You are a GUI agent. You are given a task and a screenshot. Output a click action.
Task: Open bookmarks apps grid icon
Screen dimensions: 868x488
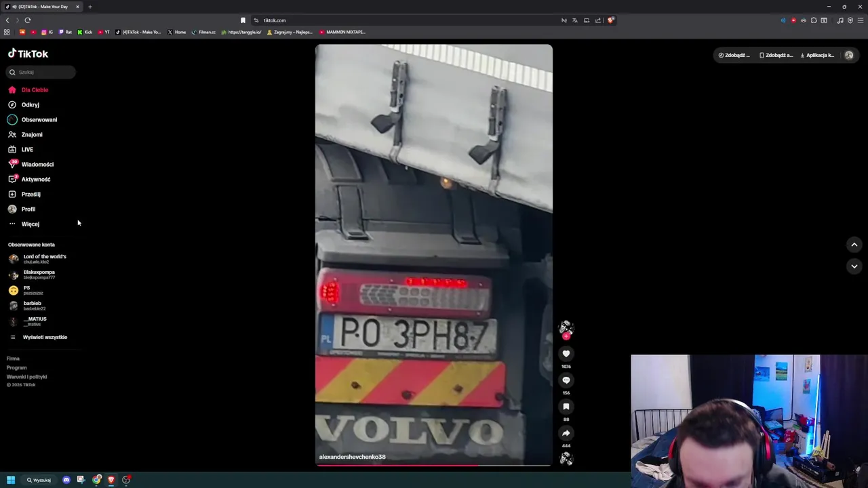pos(7,32)
